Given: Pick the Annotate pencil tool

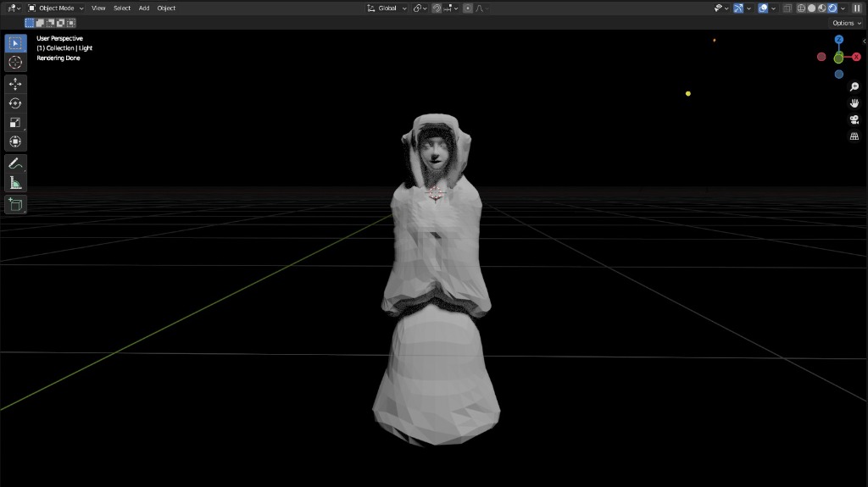Looking at the screenshot, I should pos(15,163).
